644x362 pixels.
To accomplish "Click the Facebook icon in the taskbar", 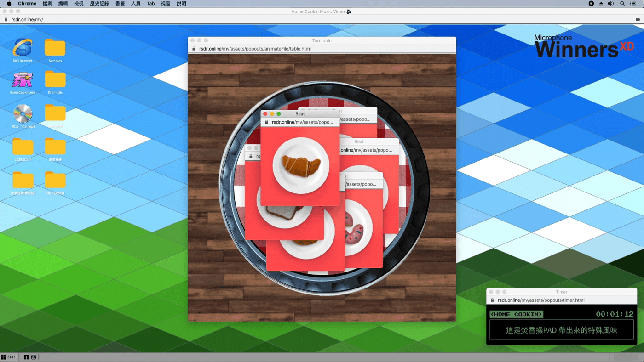I will pos(26,357).
